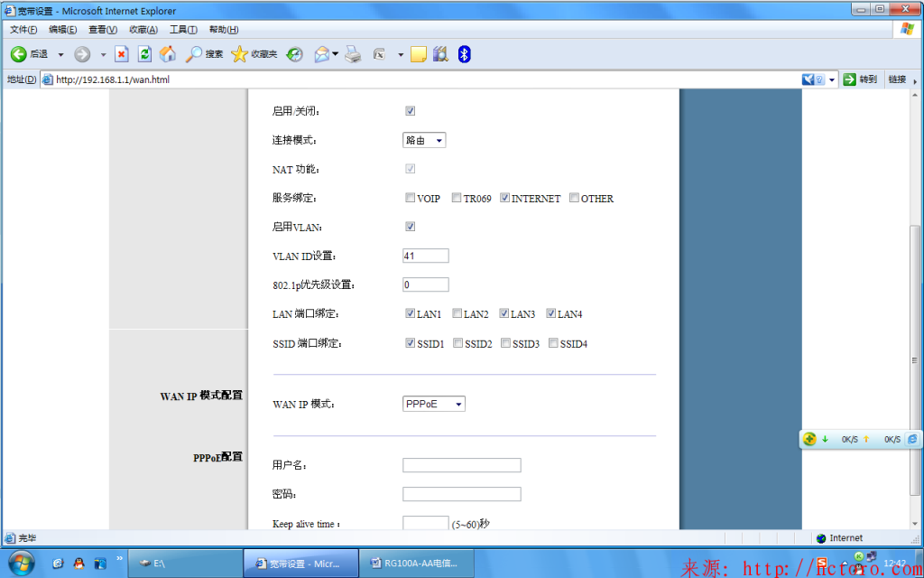
Task: Click the page icon in address bar
Action: click(48, 79)
